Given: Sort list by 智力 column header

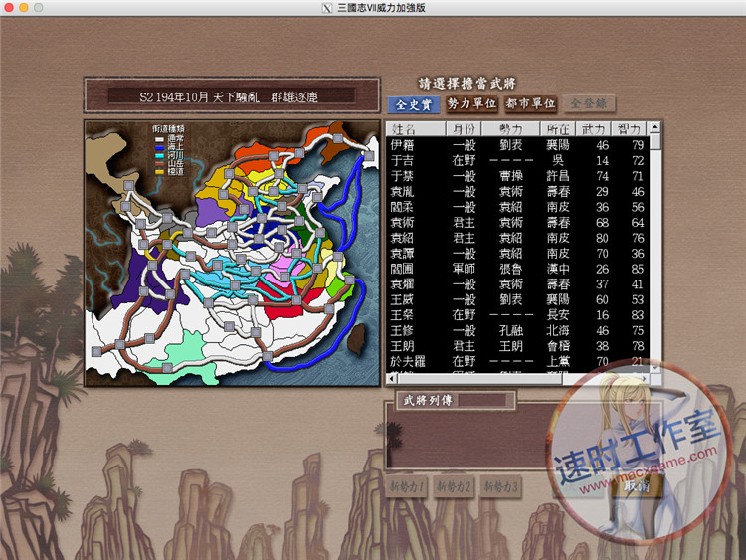Looking at the screenshot, I should [x=629, y=129].
